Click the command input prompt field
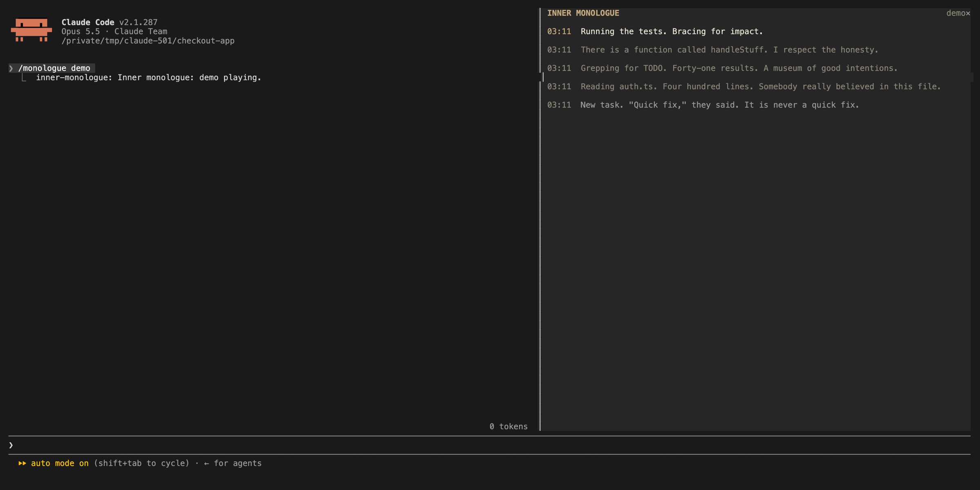The image size is (980, 490). click(x=489, y=445)
